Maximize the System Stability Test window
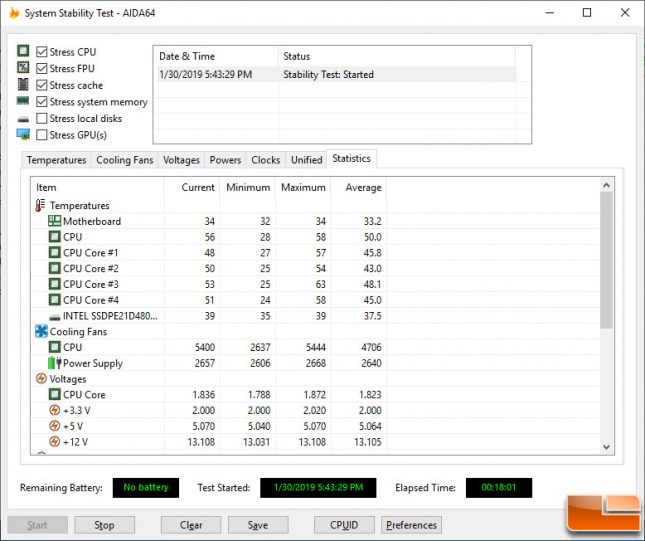The height and width of the screenshot is (541, 645). (x=587, y=13)
